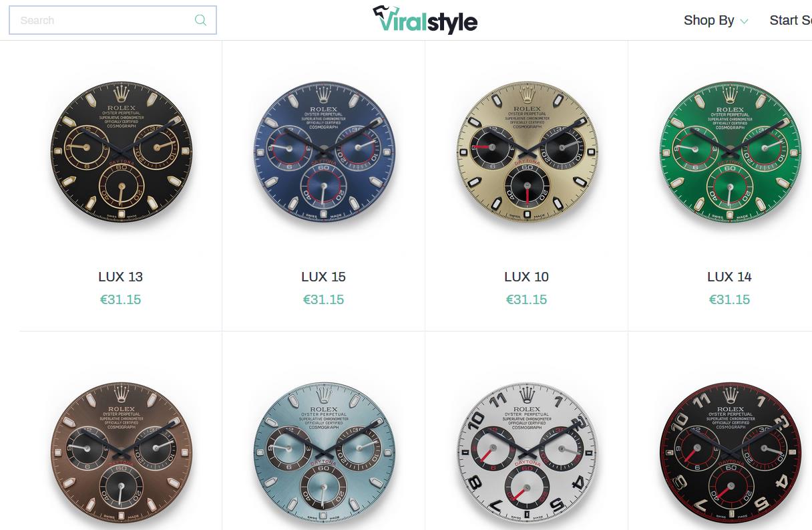Click the €31.15 price under LUX 10
Screen dimensions: 812x530
(527, 299)
